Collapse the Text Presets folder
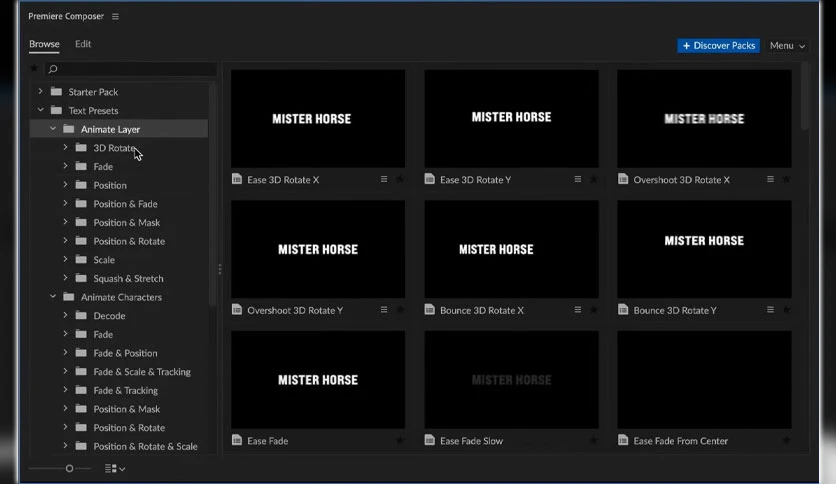 tap(41, 110)
